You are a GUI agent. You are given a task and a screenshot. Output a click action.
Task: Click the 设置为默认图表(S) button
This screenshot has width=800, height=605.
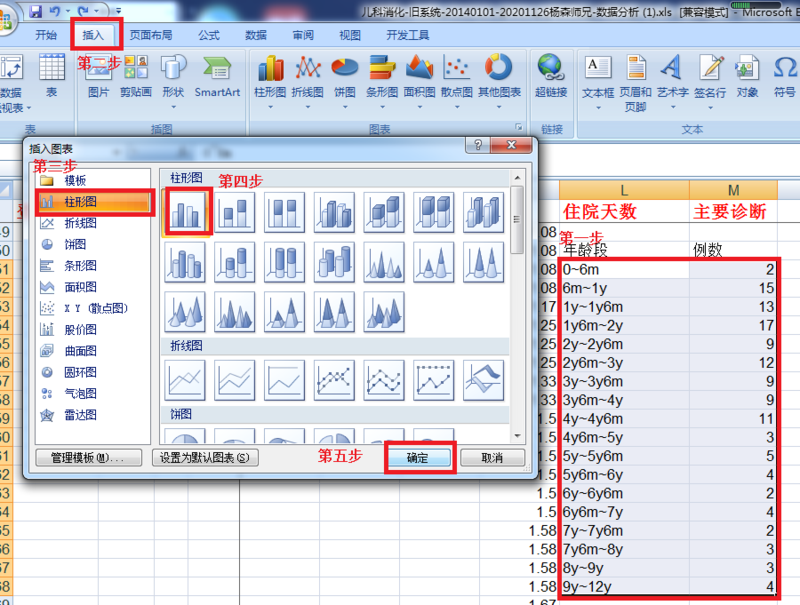click(205, 458)
